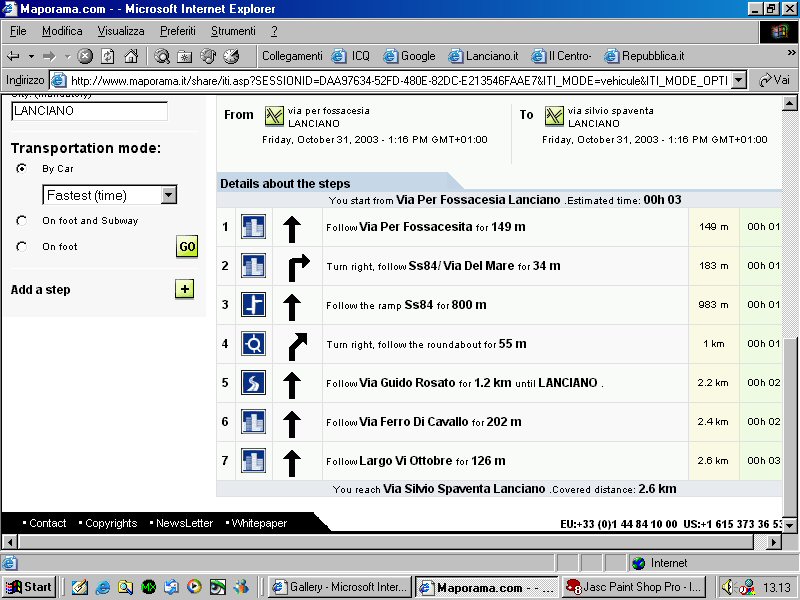Open the Visualizza menu
Viewport: 800px width, 600px height.
click(121, 31)
